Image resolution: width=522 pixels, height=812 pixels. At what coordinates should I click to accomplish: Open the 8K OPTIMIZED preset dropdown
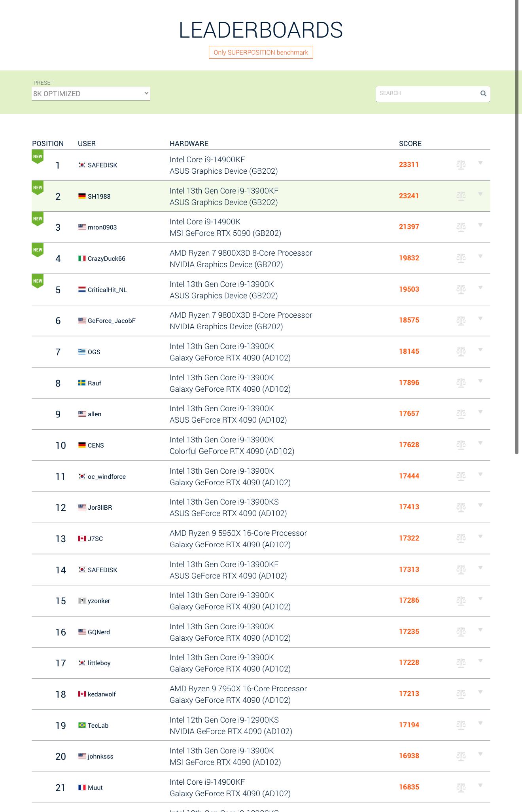click(91, 94)
